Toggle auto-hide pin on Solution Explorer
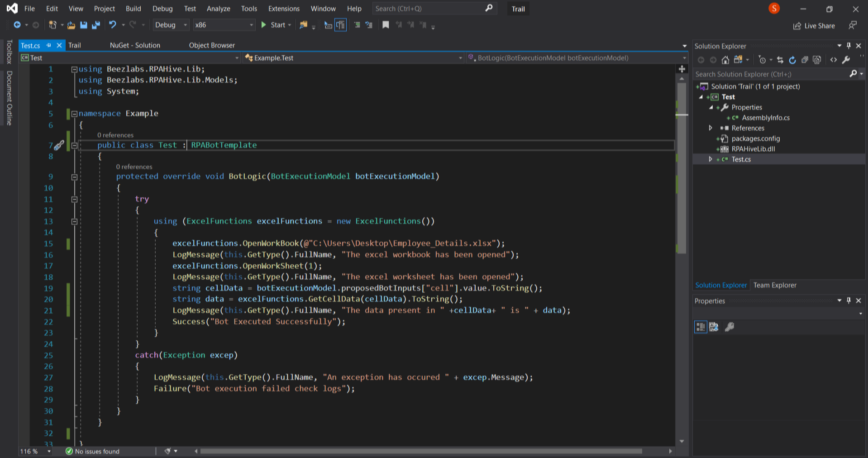The image size is (868, 458). 849,46
